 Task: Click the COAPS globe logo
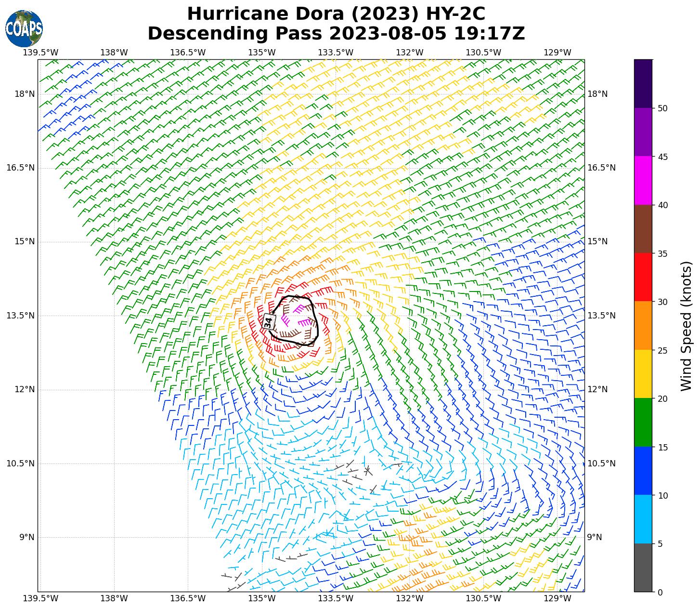click(24, 28)
